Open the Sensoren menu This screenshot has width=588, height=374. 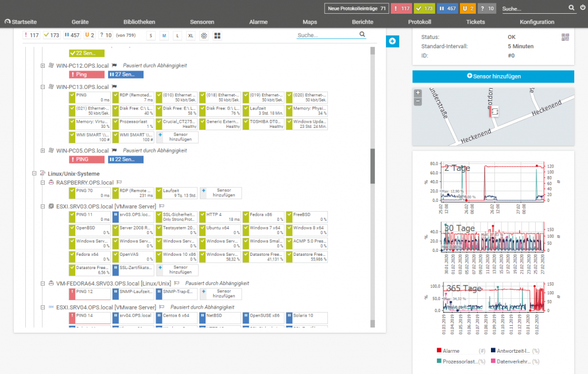click(202, 22)
